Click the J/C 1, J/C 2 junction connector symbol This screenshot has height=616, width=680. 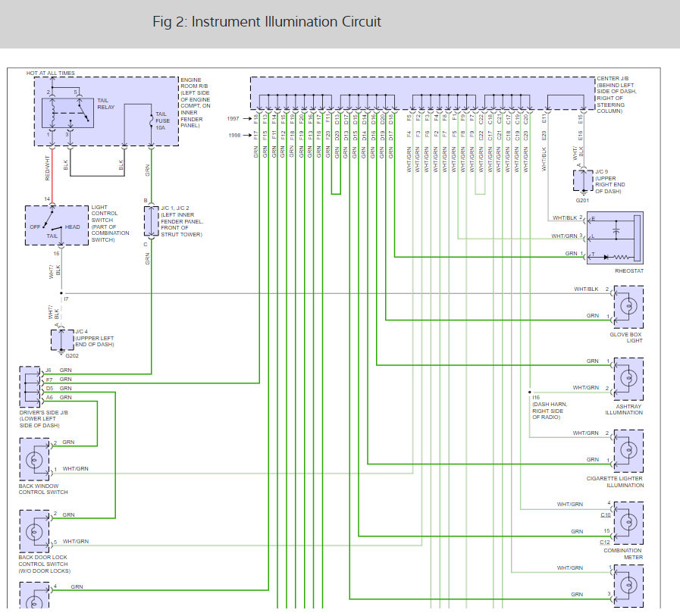click(x=152, y=221)
